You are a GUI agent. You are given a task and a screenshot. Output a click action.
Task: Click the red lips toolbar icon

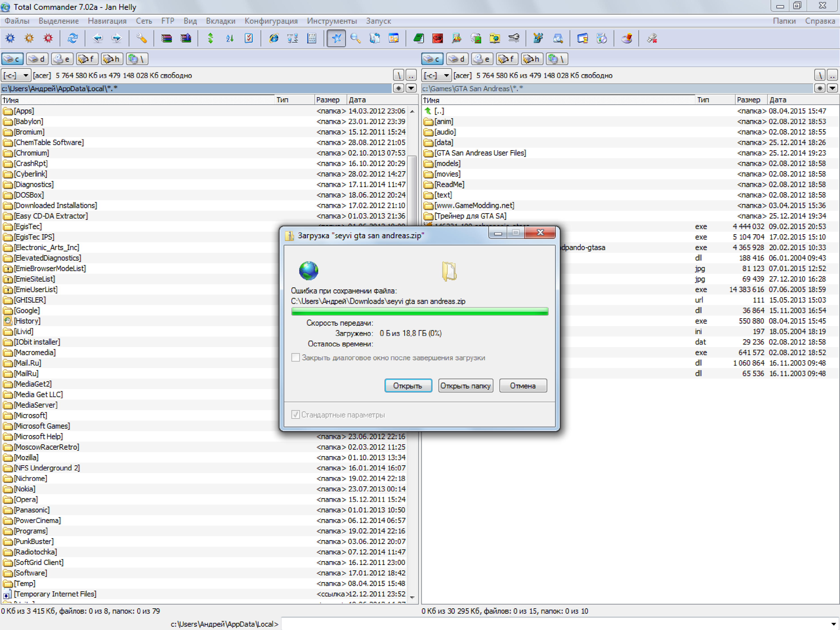[438, 38]
